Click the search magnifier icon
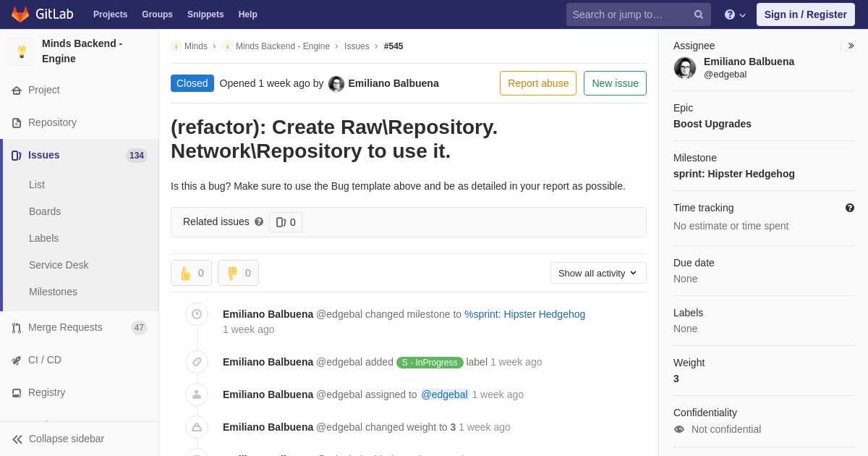This screenshot has height=456, width=868. click(x=698, y=14)
